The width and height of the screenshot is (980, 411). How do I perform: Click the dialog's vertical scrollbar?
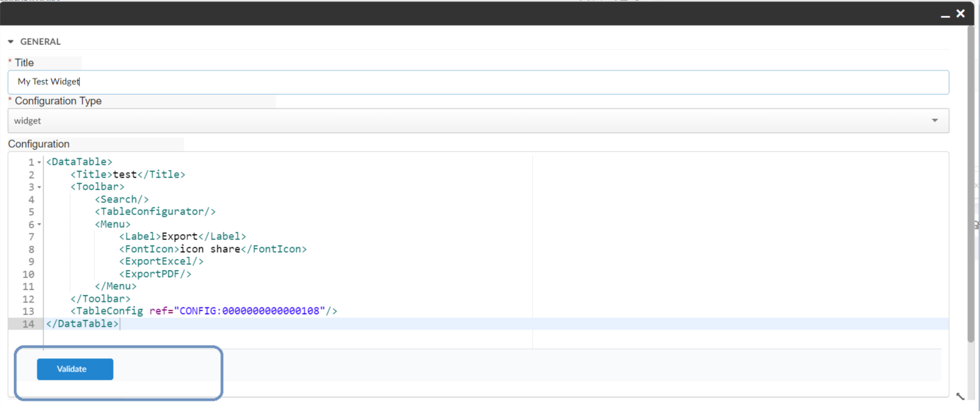click(x=970, y=187)
